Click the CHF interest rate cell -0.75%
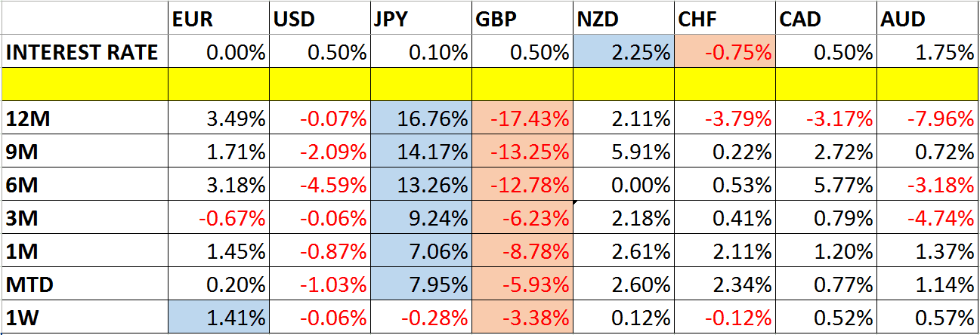 pyautogui.click(x=725, y=53)
